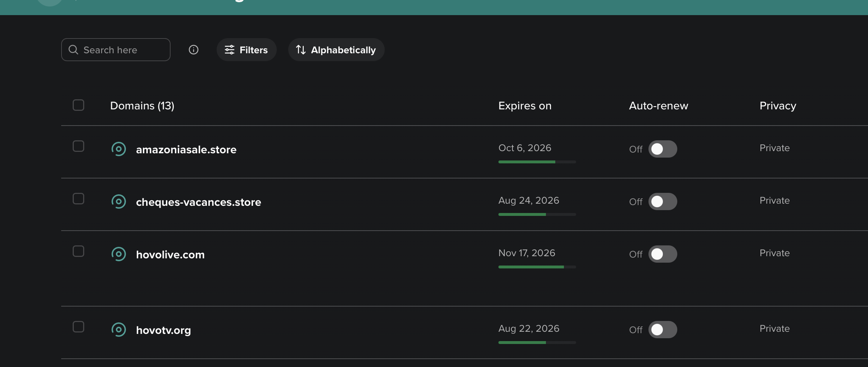The width and height of the screenshot is (868, 367).
Task: Toggle auto-renew for hovolive.com
Action: tap(663, 254)
